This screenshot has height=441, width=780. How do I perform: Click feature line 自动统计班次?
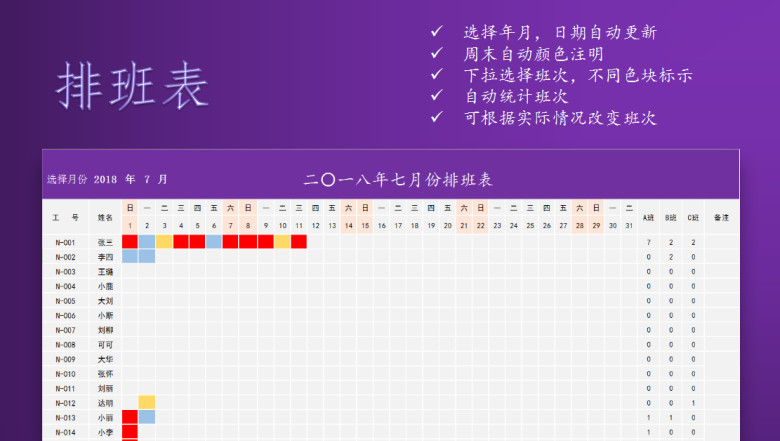pos(516,96)
